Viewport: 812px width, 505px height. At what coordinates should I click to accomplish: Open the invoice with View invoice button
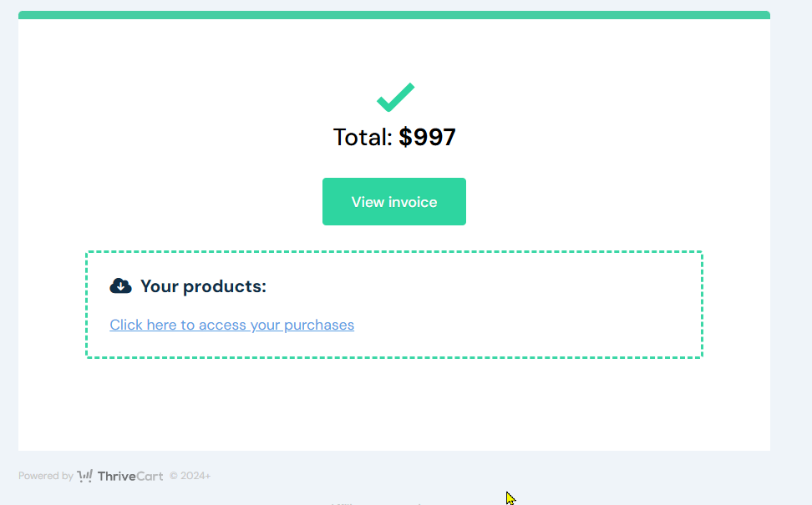point(394,201)
